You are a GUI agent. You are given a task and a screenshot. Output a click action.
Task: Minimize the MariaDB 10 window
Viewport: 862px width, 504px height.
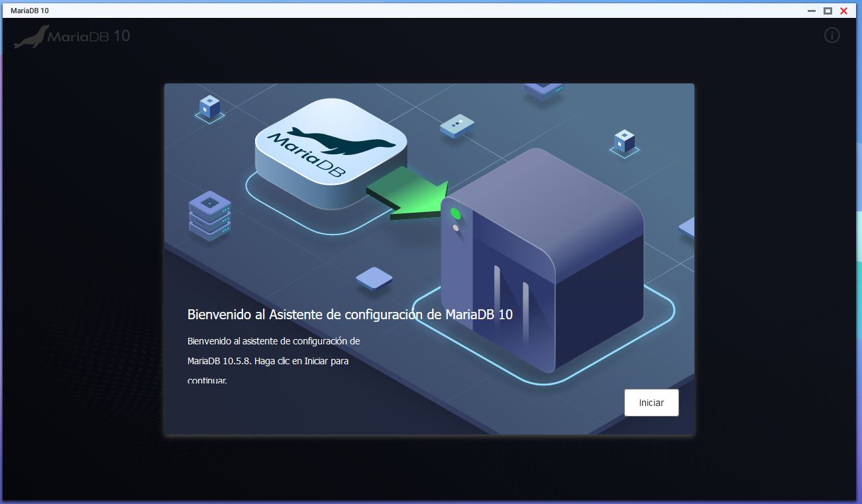pos(812,11)
